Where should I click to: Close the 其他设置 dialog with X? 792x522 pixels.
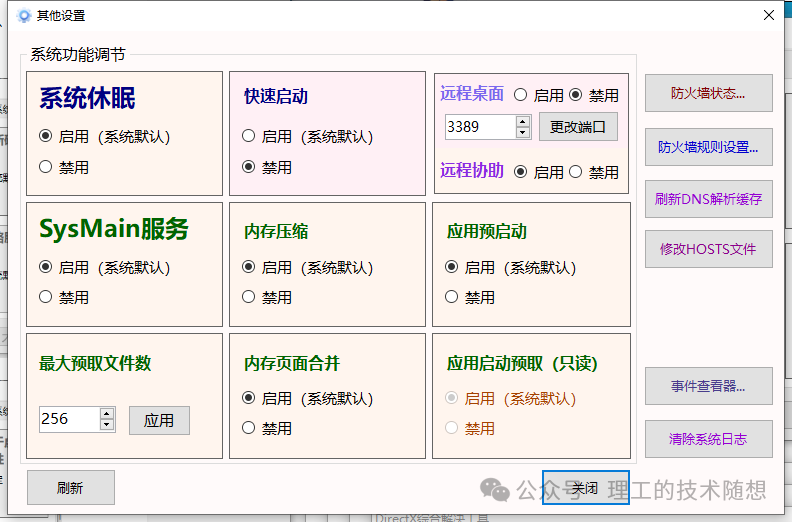tap(769, 15)
